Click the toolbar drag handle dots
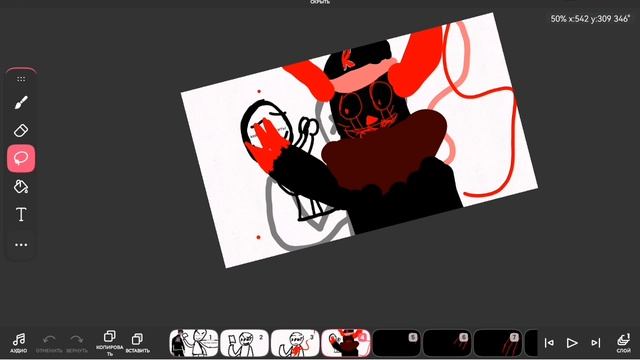This screenshot has height=360, width=640. [x=21, y=79]
